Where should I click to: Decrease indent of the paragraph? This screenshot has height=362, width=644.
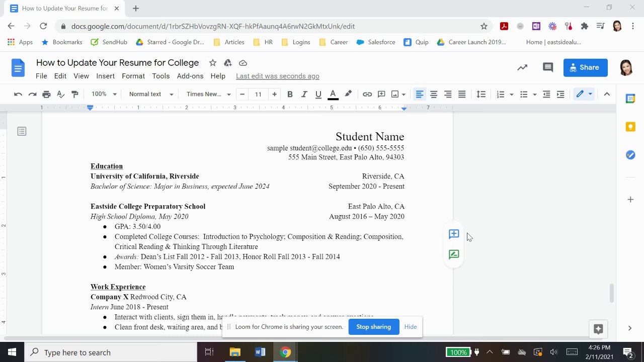click(x=546, y=94)
